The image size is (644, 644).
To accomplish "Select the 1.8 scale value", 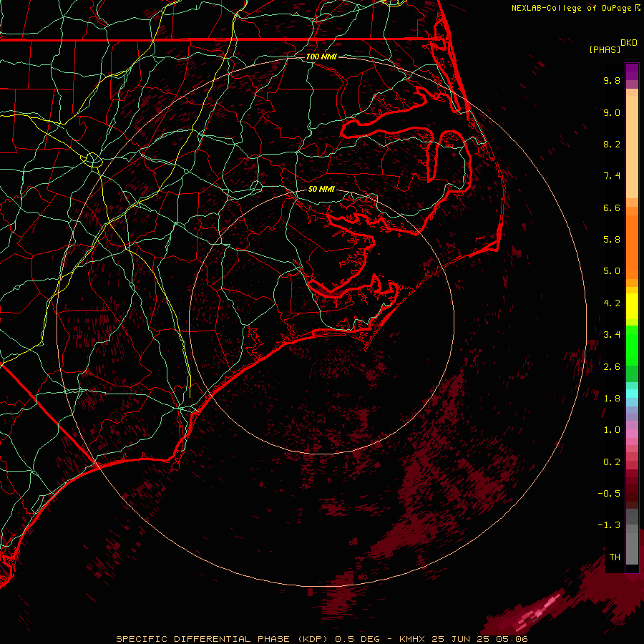I will [612, 399].
